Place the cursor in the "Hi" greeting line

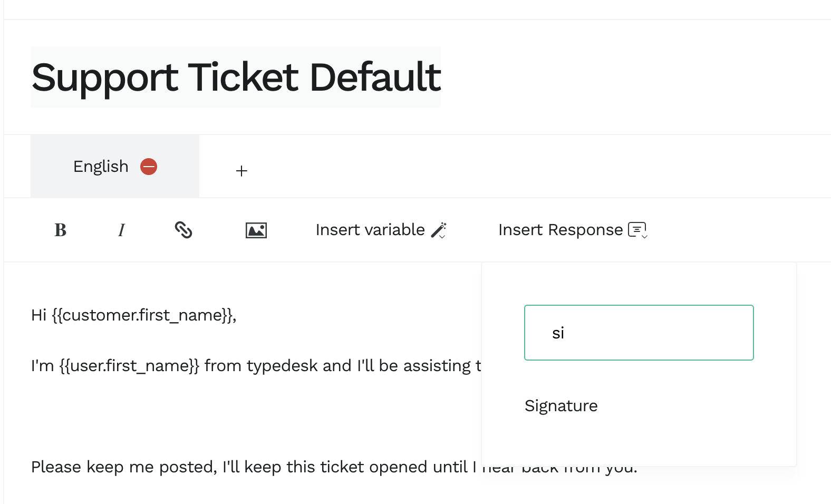[x=39, y=315]
